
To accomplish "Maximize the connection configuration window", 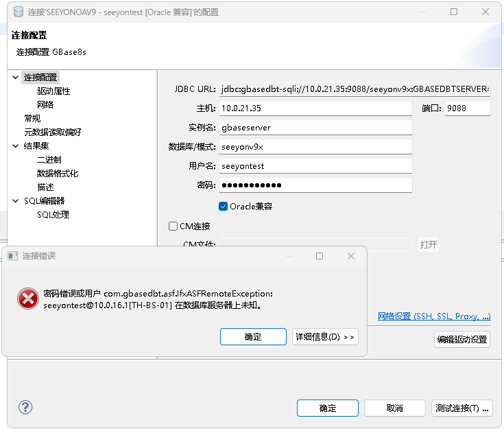I will pyautogui.click(x=453, y=12).
